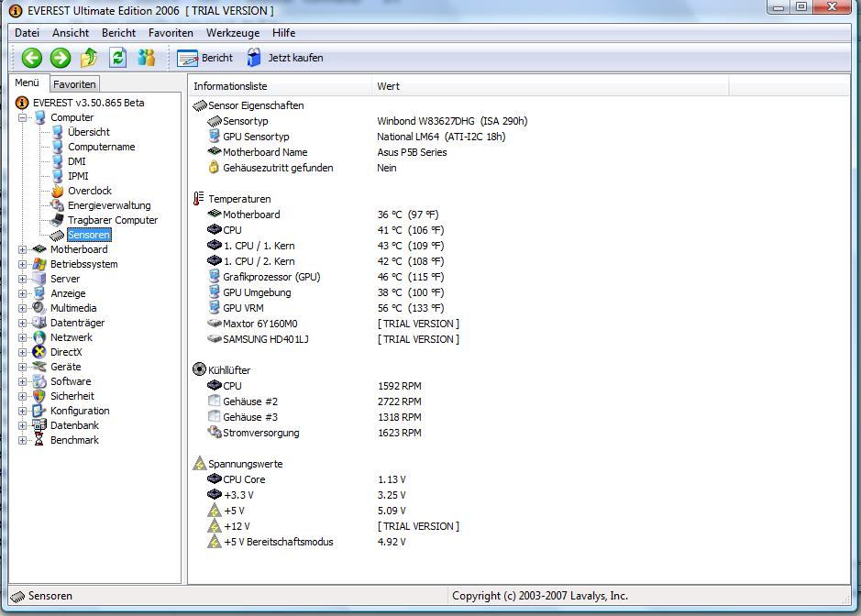Image resolution: width=861 pixels, height=616 pixels.
Task: Click the Gehäusezutritt gefunden lock icon
Action: coord(214,168)
